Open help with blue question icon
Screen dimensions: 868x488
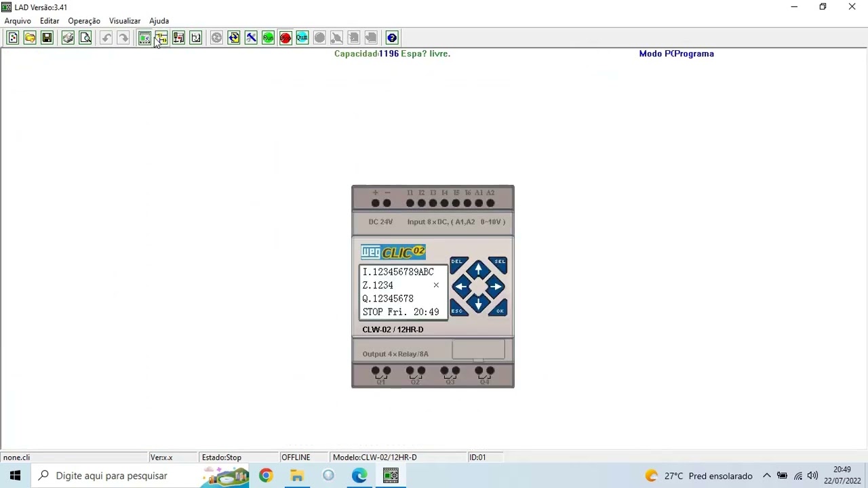tap(392, 38)
